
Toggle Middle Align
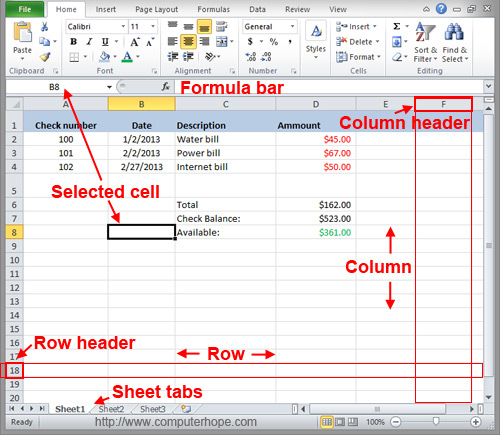(188, 26)
